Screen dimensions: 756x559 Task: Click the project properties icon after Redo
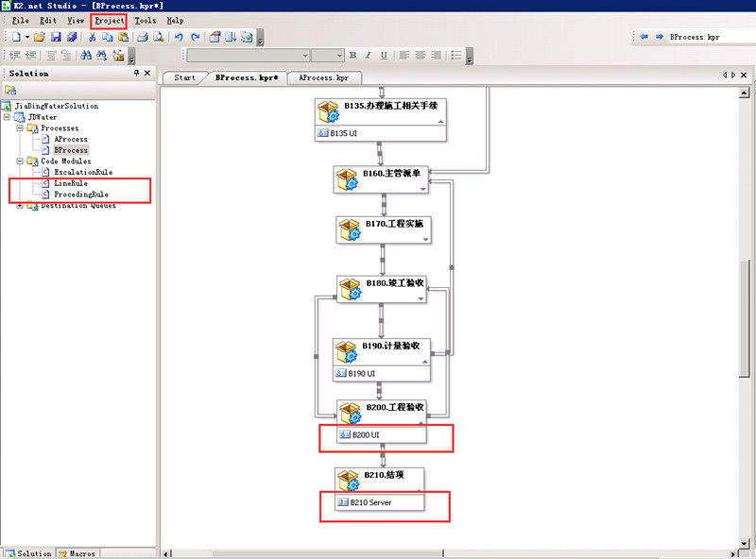point(215,37)
